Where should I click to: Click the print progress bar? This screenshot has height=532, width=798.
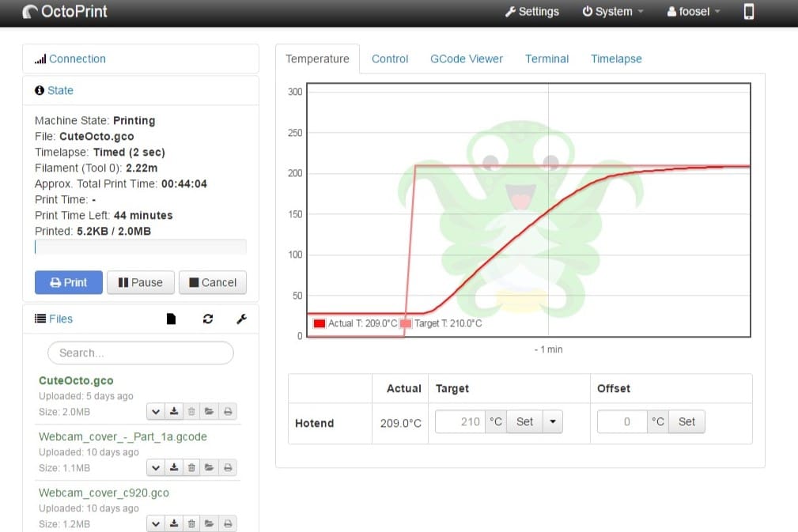coord(141,247)
